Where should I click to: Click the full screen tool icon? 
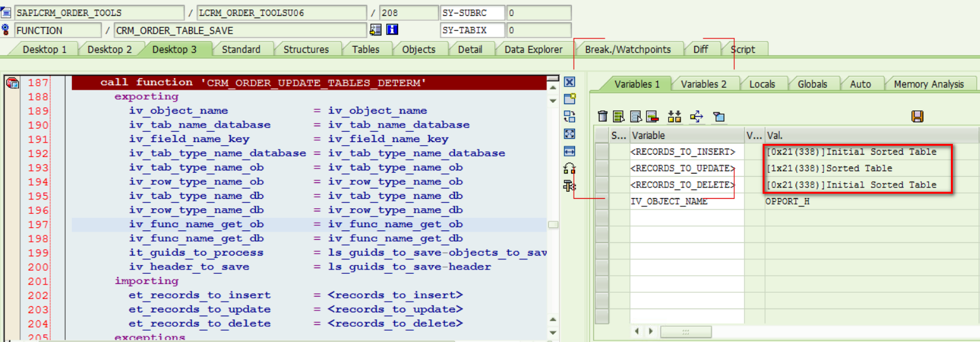click(x=569, y=134)
